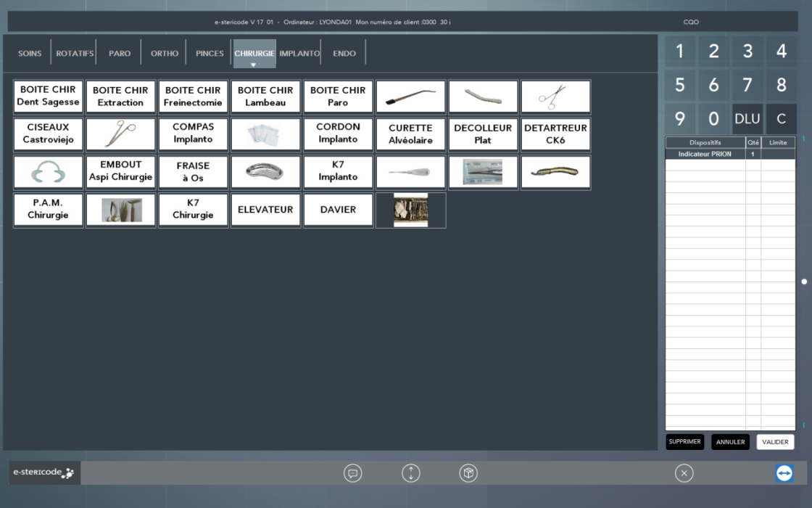The image size is (812, 508).
Task: Select FRAISE à Os
Action: coord(193,171)
